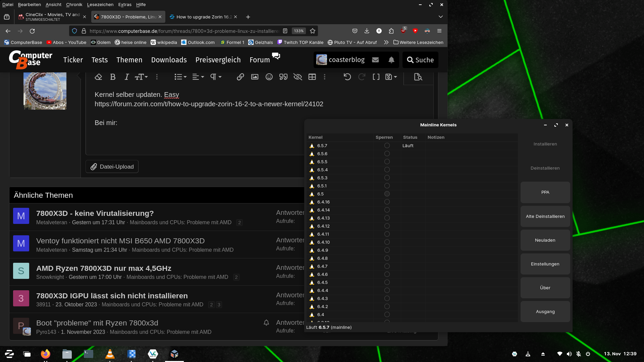Click the Italic formatting icon
The image size is (644, 362).
coord(126,77)
